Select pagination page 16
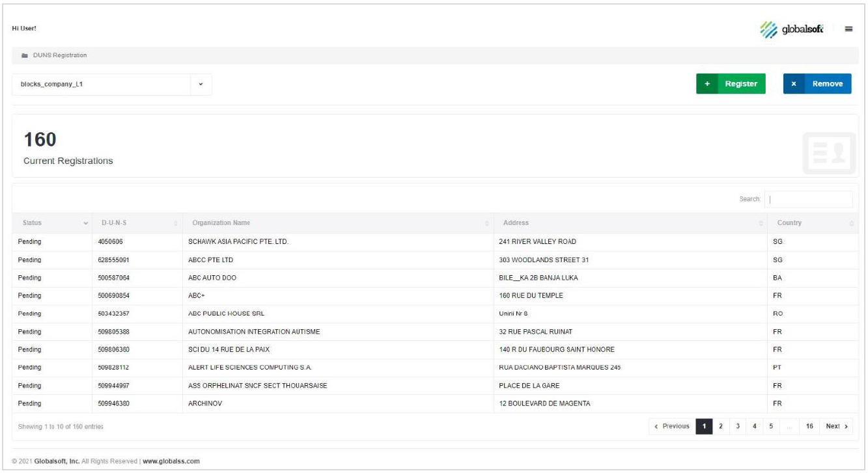Viewport: 868px width, 473px height. point(809,427)
